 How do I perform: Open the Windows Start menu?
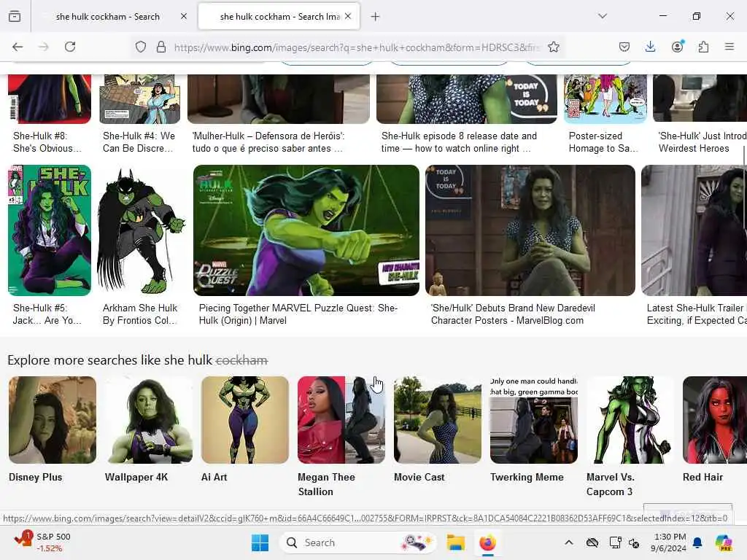pyautogui.click(x=260, y=542)
